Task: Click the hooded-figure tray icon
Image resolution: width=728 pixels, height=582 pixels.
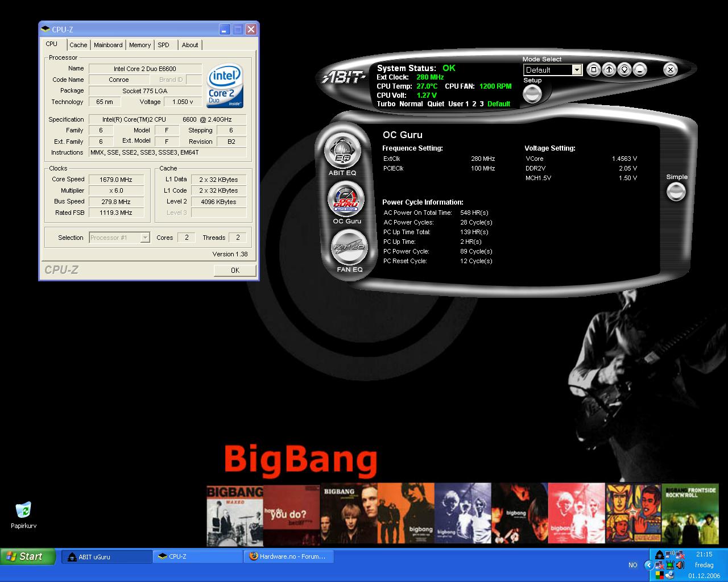Action: 659,555
